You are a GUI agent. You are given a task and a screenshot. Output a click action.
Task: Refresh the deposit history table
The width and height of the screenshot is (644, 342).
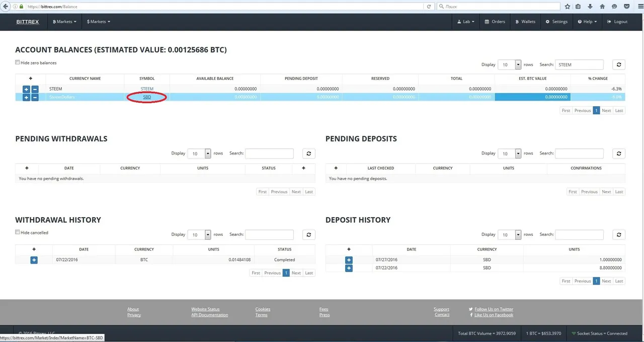618,234
